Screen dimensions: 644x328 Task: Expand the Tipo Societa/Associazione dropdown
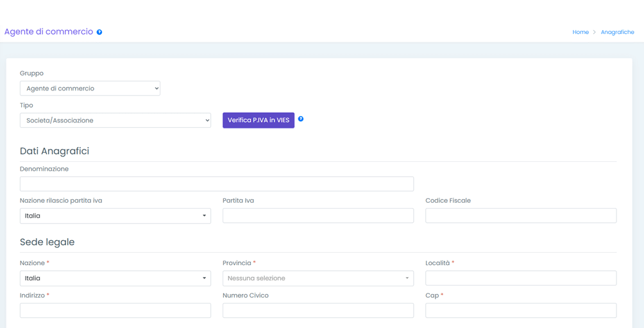pos(115,121)
